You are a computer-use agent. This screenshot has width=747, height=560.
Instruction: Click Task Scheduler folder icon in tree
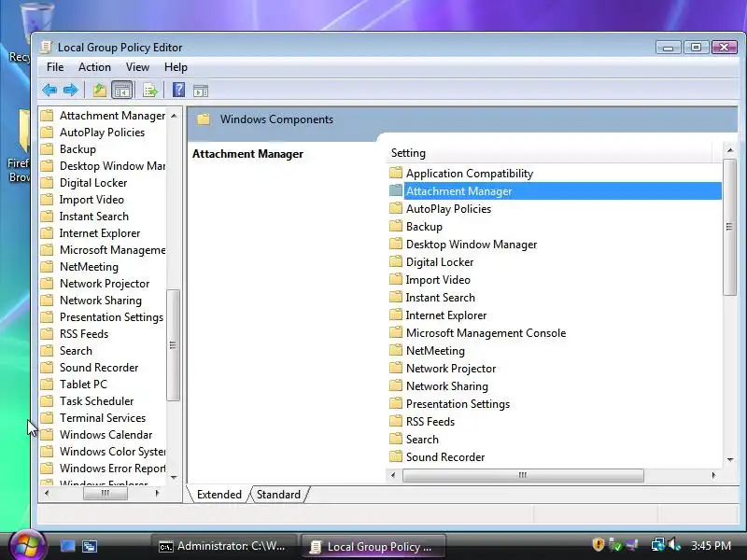[x=47, y=400]
